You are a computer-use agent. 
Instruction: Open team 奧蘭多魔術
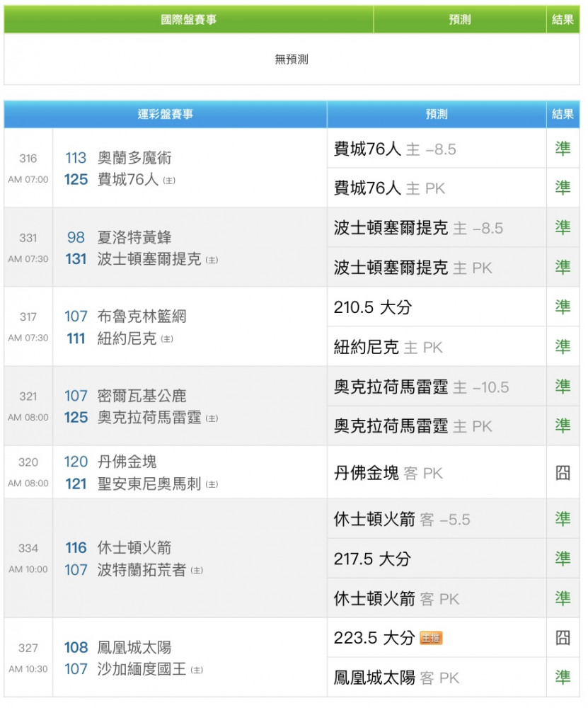(x=134, y=158)
